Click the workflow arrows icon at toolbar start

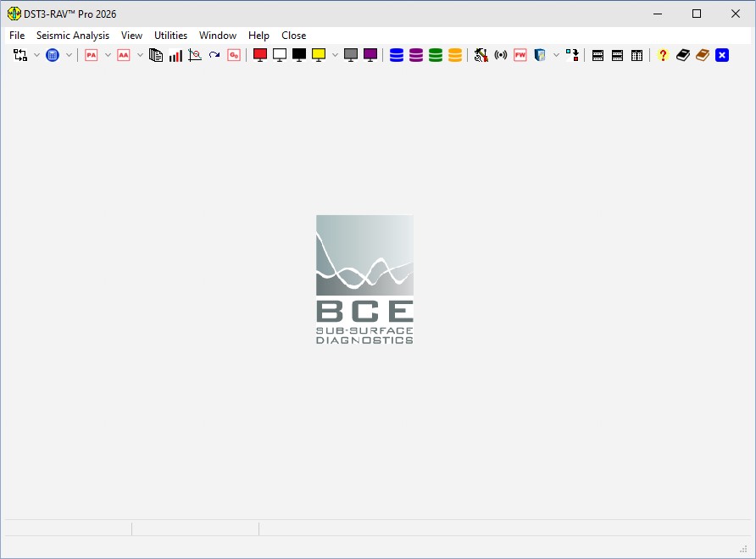pos(20,55)
